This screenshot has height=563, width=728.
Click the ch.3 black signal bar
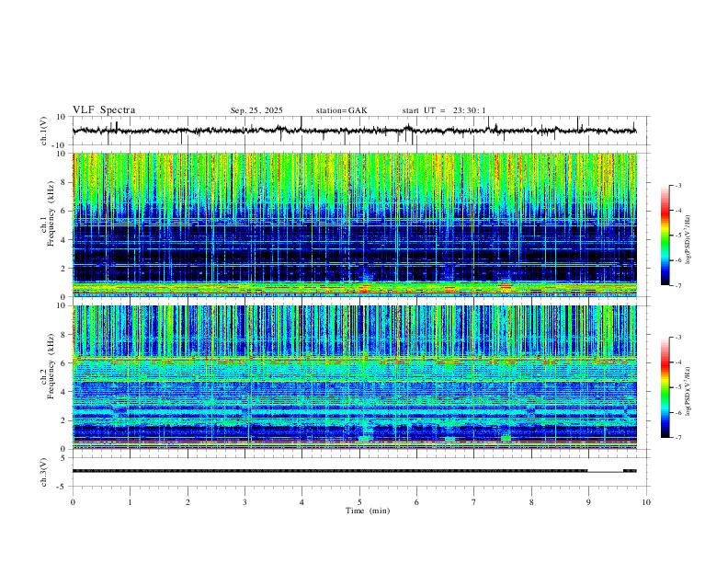pyautogui.click(x=354, y=471)
